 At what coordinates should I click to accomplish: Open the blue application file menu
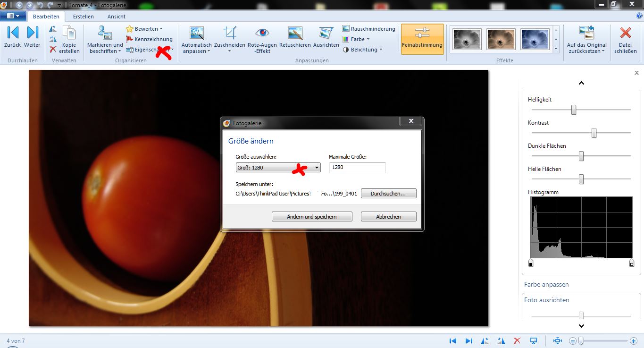[13, 16]
